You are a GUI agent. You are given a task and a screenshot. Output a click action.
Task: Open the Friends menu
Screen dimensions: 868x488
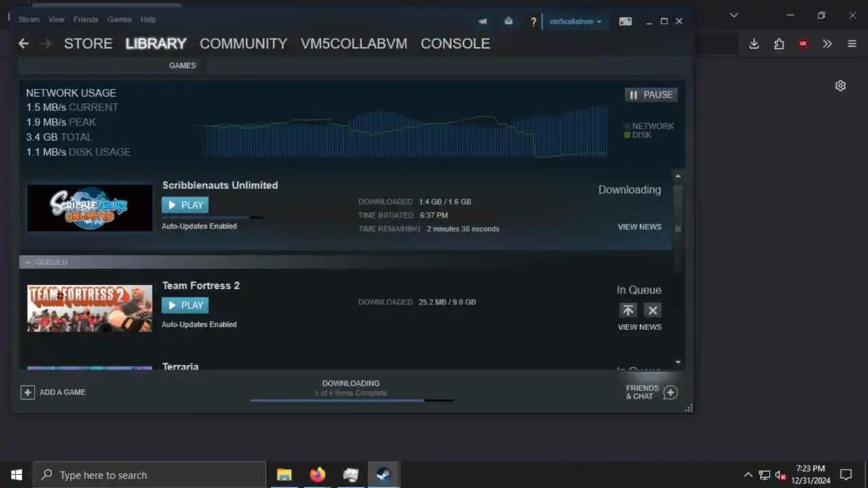[86, 20]
